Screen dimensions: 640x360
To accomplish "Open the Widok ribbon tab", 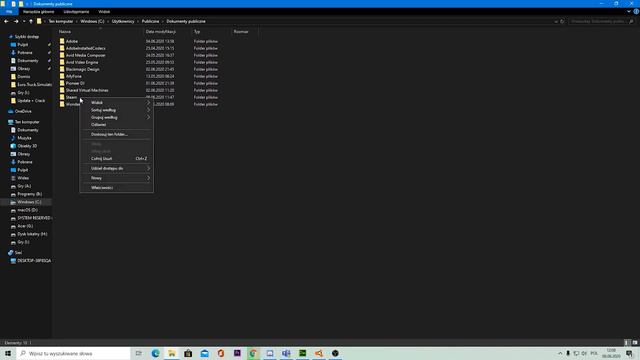I will [104, 12].
